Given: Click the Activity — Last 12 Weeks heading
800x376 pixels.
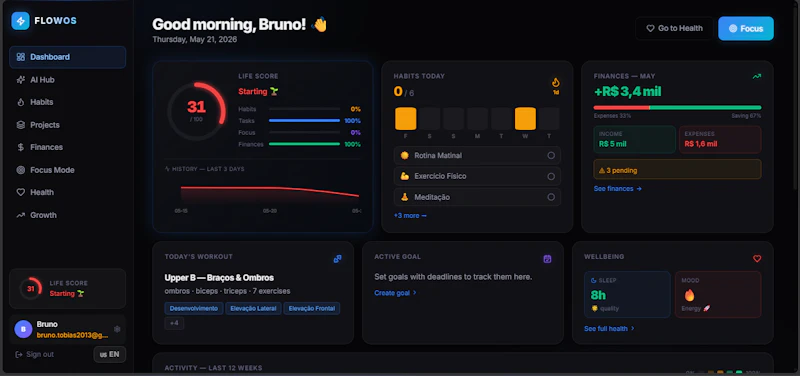Looking at the screenshot, I should click(x=213, y=368).
